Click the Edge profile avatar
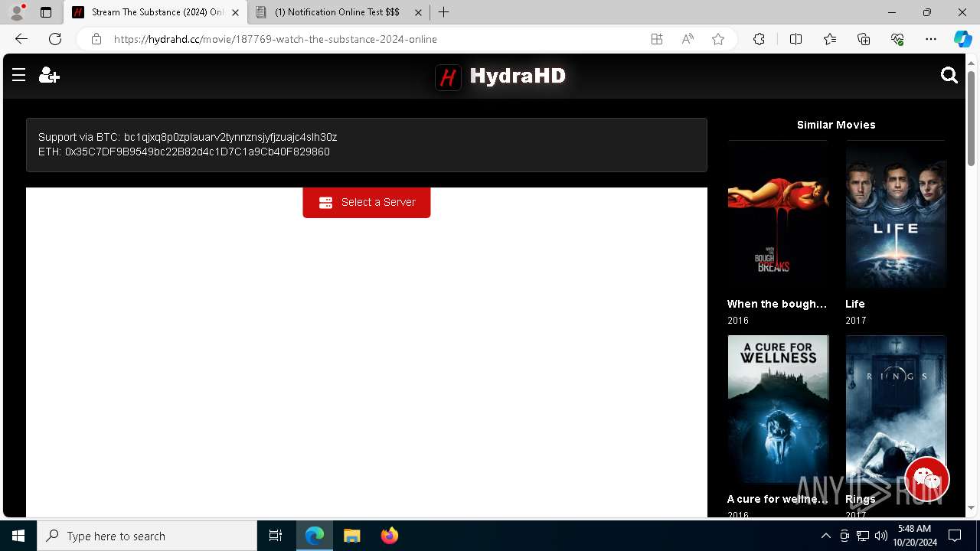 click(x=17, y=12)
